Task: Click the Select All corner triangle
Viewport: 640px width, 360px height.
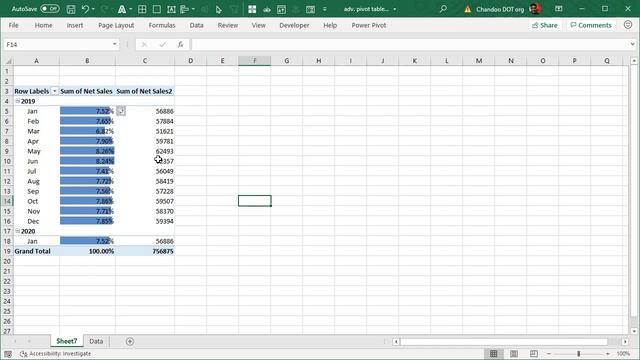Action: pos(7,61)
